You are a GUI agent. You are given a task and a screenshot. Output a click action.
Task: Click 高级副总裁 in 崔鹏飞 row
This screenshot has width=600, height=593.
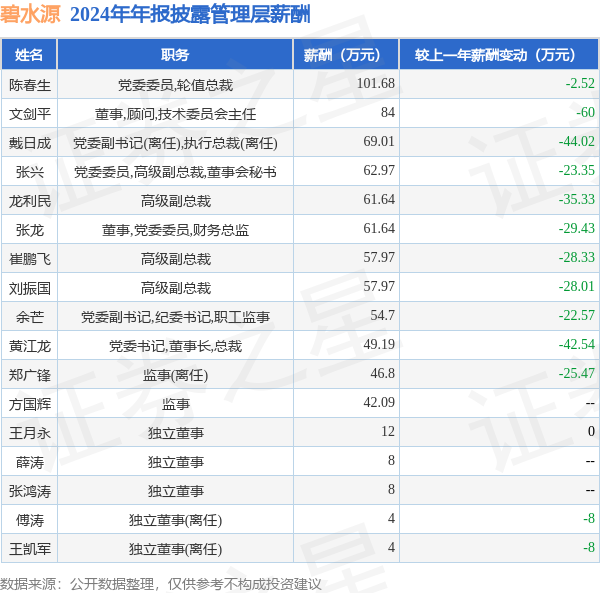[x=176, y=259]
